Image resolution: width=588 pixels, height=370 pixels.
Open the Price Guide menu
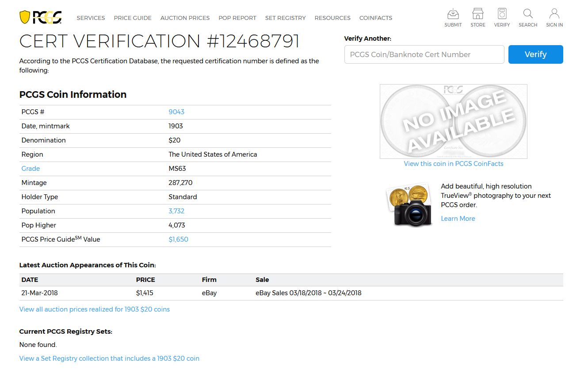[x=133, y=18]
